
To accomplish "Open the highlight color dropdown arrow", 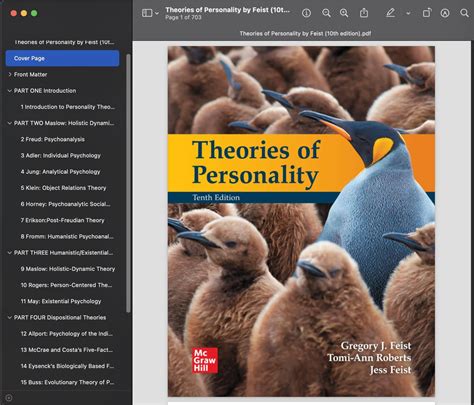I will point(408,13).
